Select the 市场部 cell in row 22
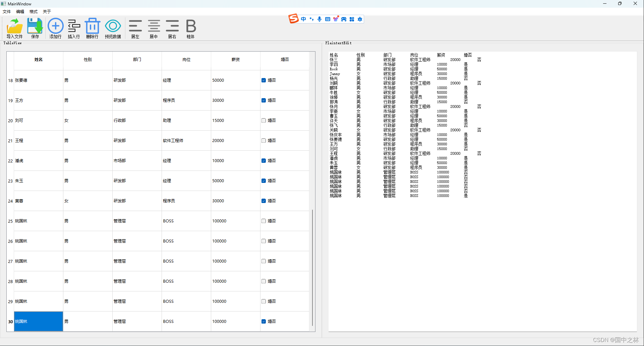The height and width of the screenshot is (346, 644). tap(137, 161)
